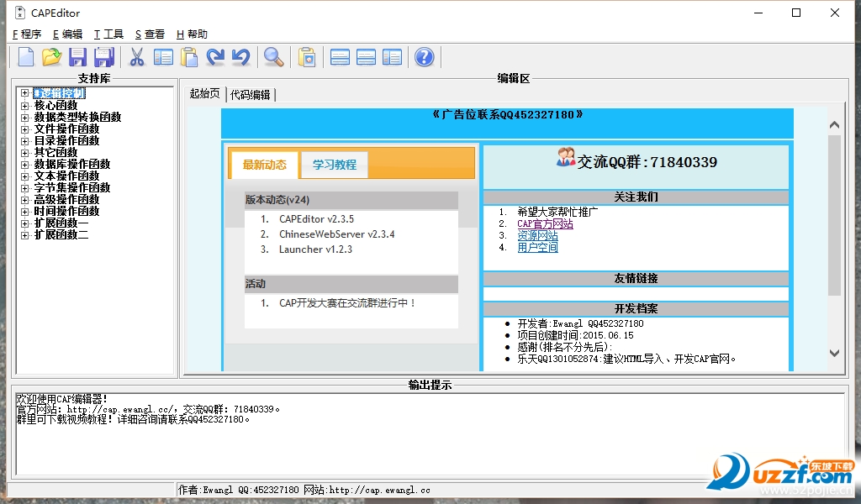Click the QQ group people icon
The image size is (861, 504).
point(566,157)
